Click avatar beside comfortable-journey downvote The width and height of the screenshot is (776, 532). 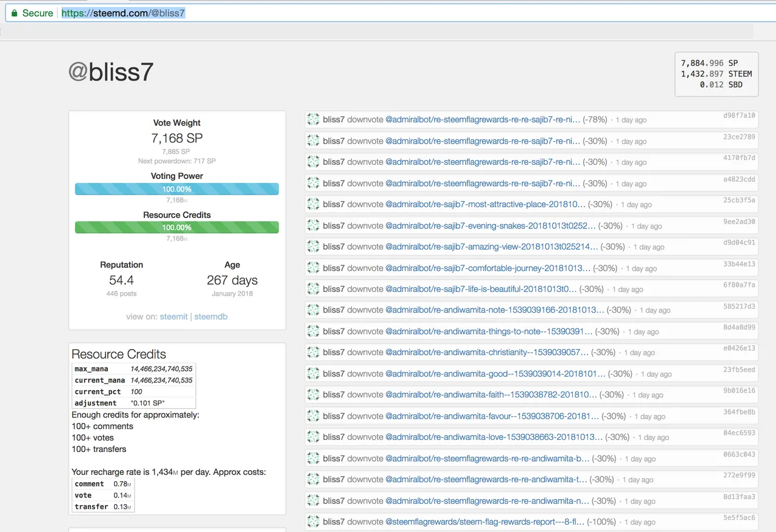313,268
